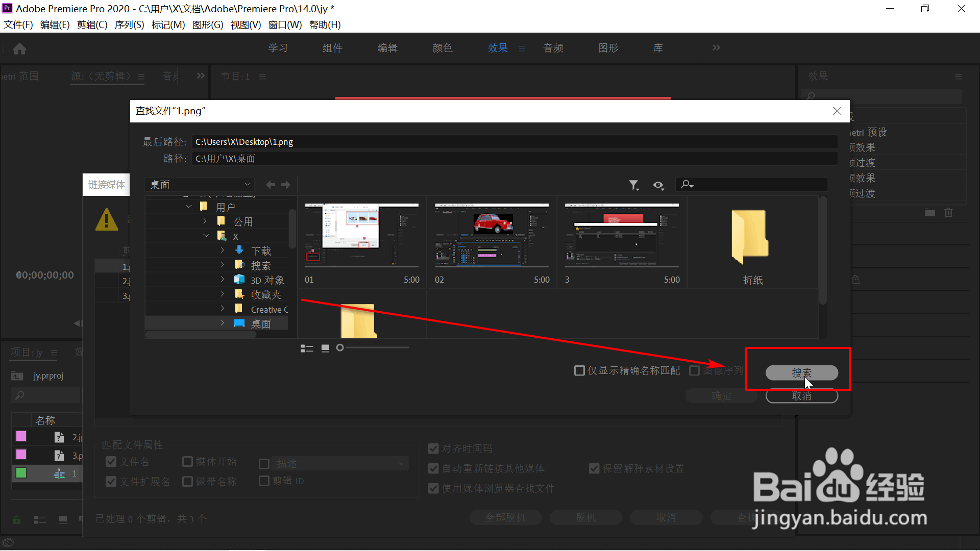Toggle 媒体开始 checkbox
The image size is (980, 551).
point(187,462)
